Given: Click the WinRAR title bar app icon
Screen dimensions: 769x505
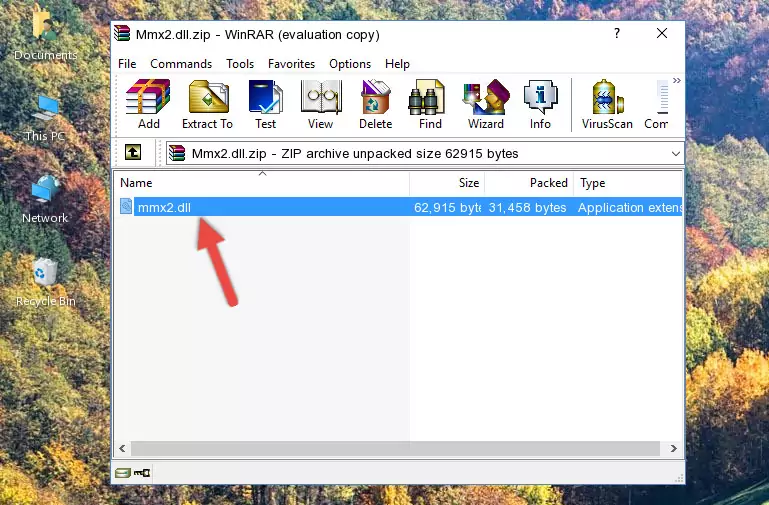Looking at the screenshot, I should pos(122,34).
